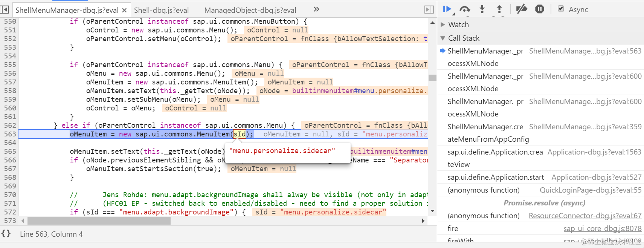Click 'Line 563, Column 4' status text
644x248 pixels.
51,234
